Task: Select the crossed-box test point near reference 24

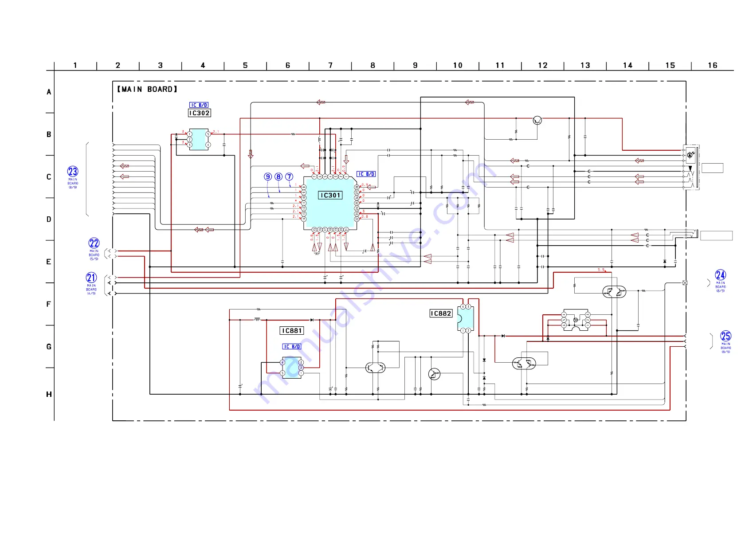Action: pyautogui.click(x=685, y=282)
